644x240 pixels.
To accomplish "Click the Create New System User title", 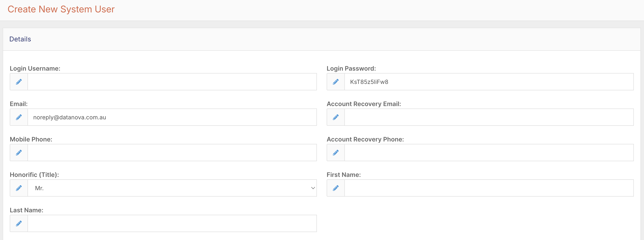I will coord(61,9).
